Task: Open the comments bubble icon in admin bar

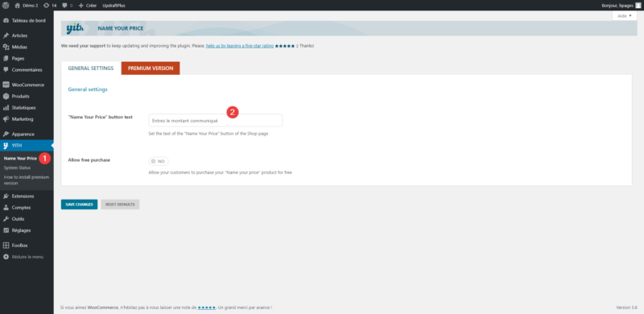Action: click(x=65, y=6)
